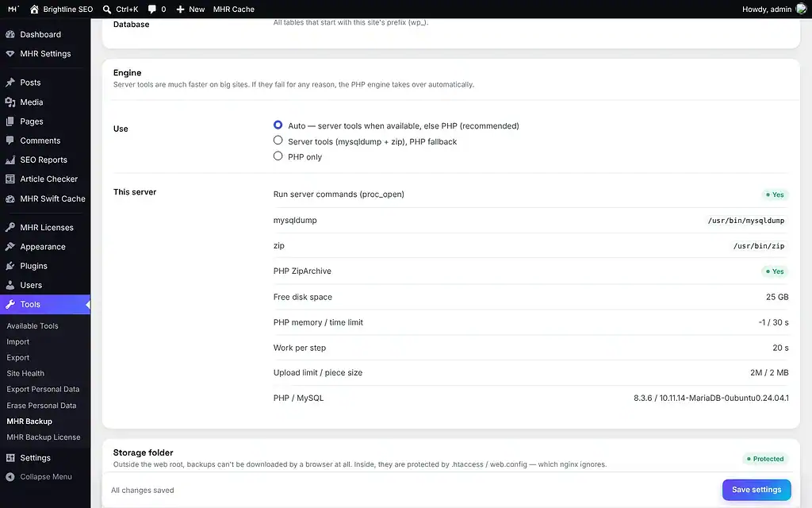Viewport: 812px width, 508px height.
Task: Click the Collapse Menu arrow icon
Action: (10, 477)
